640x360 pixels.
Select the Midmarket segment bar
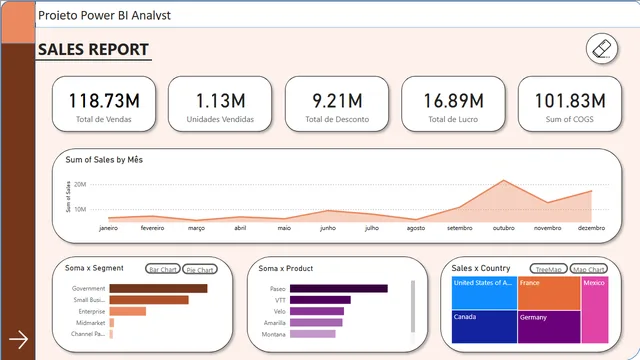(x=112, y=323)
